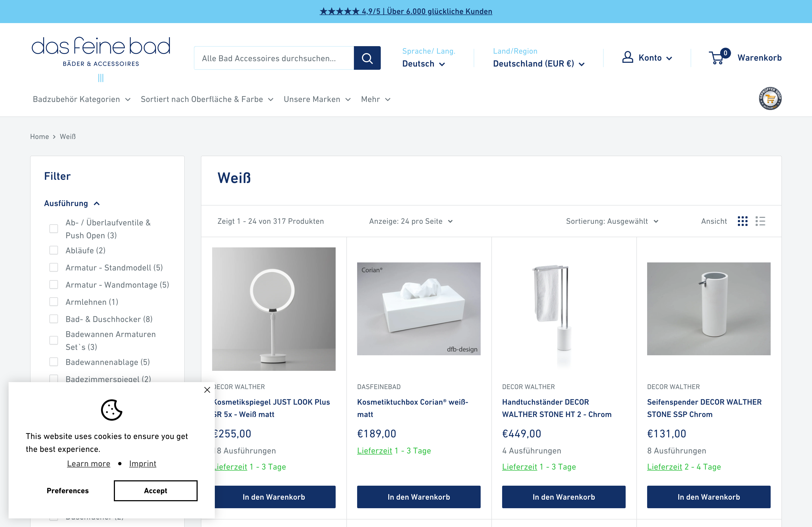Open the Deutsch language dropdown
The image size is (812, 527).
coord(423,64)
